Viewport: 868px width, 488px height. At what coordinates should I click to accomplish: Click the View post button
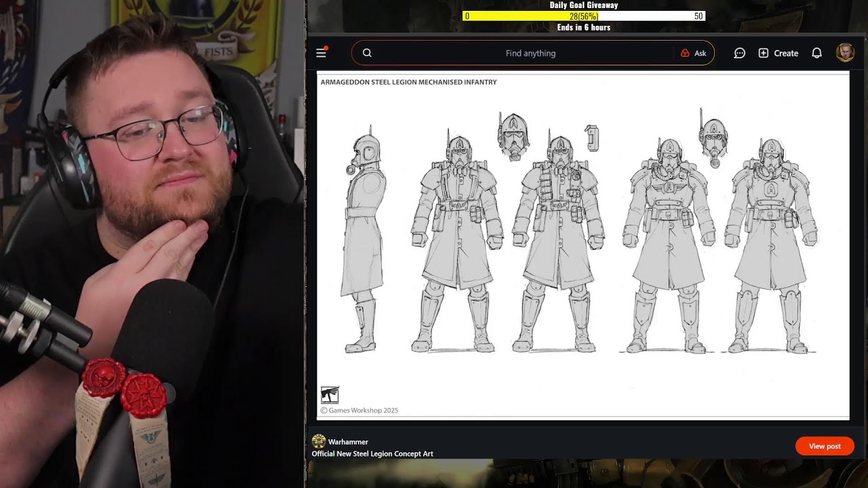click(x=825, y=446)
